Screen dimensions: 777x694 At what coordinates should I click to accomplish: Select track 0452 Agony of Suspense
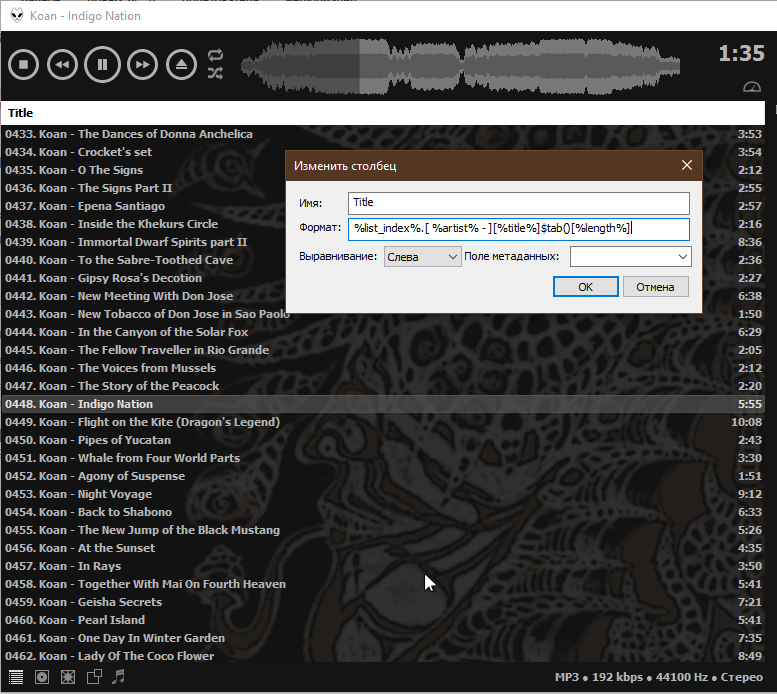click(383, 476)
